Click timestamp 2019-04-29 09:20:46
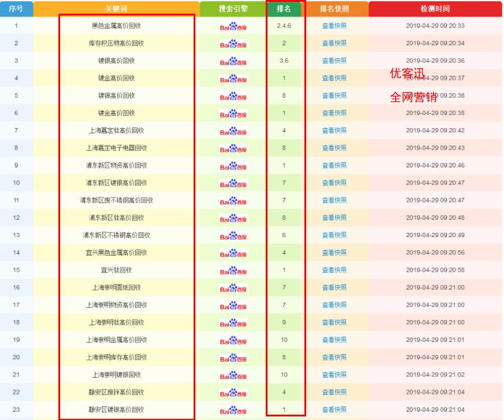This screenshot has height=420, width=504. [x=435, y=165]
